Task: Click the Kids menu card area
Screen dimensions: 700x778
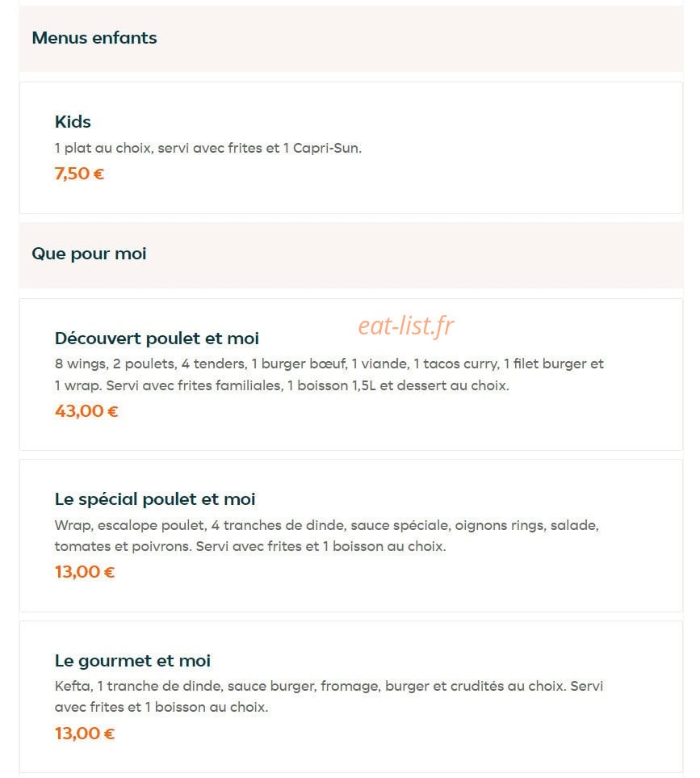Action: (x=351, y=148)
